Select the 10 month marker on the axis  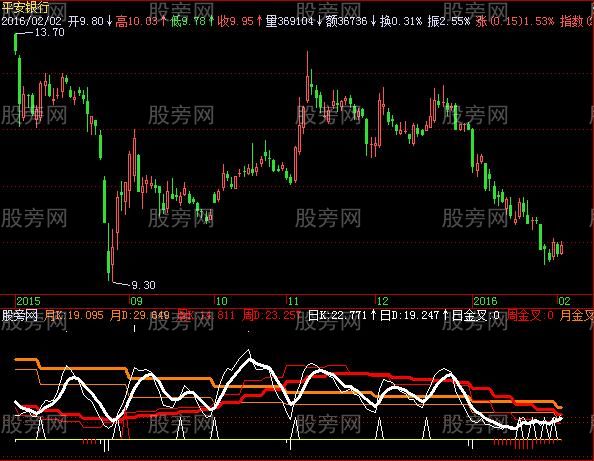(221, 301)
